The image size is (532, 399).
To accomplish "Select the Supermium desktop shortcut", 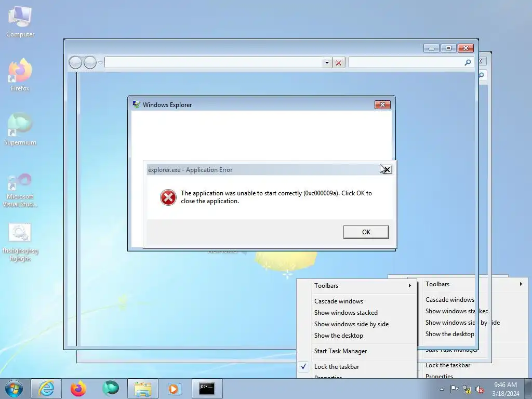I will click(x=20, y=129).
